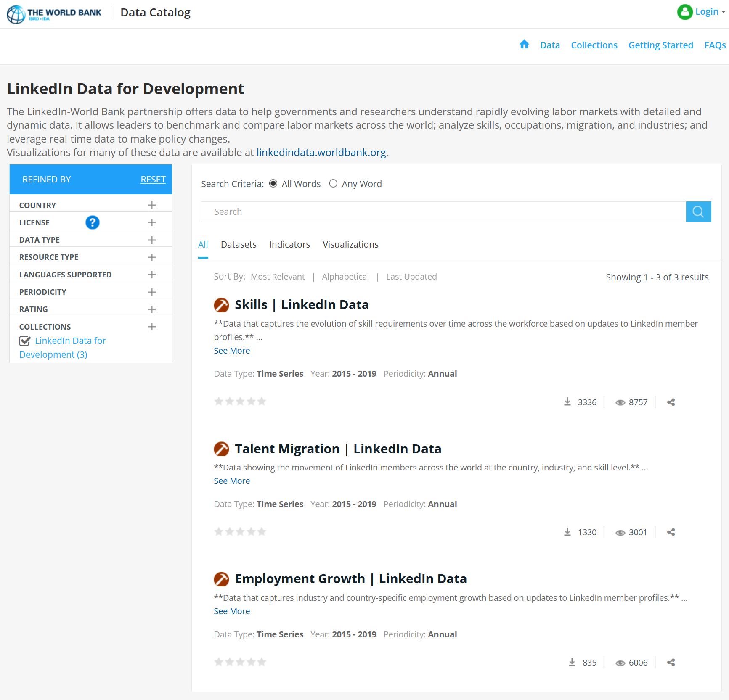Expand the Data Type filter
729x700 pixels.
click(x=152, y=240)
